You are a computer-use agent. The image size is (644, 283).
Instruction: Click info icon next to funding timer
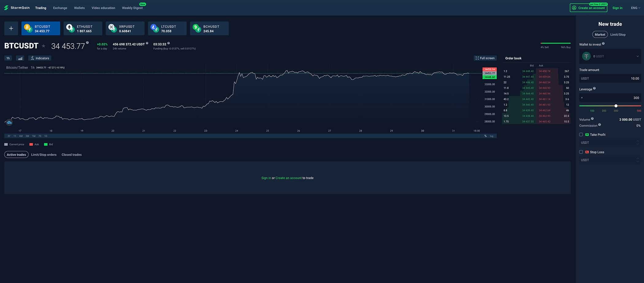pyautogui.click(x=168, y=43)
